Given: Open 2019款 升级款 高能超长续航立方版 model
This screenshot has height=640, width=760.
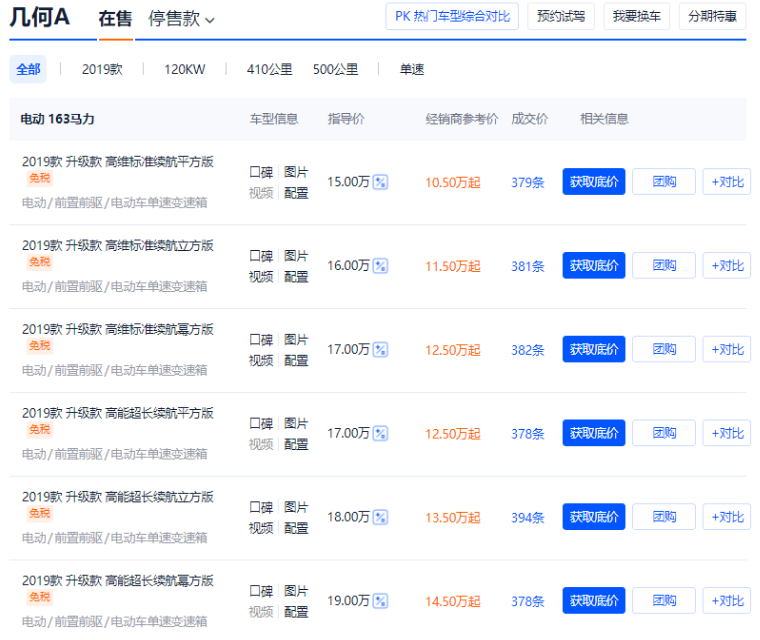Looking at the screenshot, I should pyautogui.click(x=118, y=497).
